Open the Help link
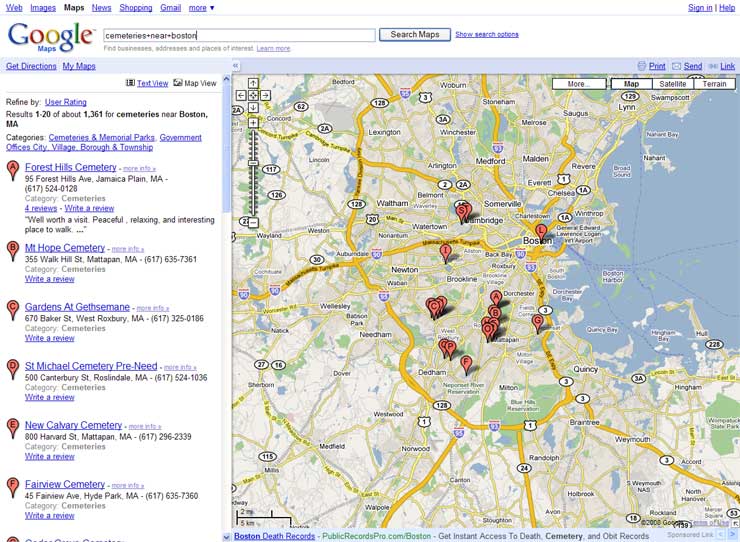The height and width of the screenshot is (542, 740). pos(727,8)
